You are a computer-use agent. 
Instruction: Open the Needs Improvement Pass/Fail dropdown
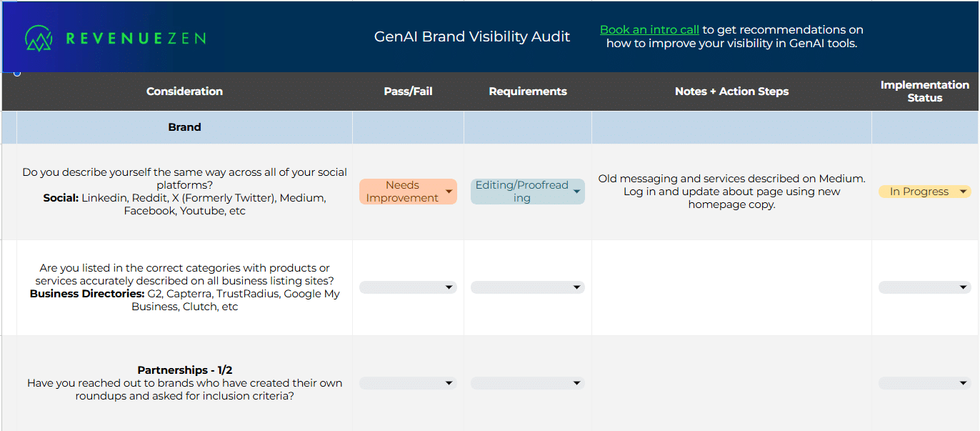tap(408, 192)
